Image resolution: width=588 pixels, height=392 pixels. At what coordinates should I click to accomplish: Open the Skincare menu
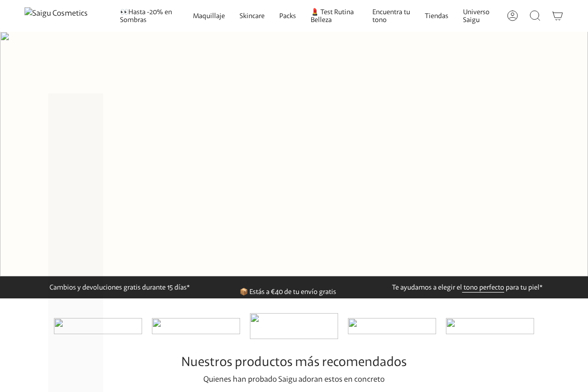coord(252,16)
